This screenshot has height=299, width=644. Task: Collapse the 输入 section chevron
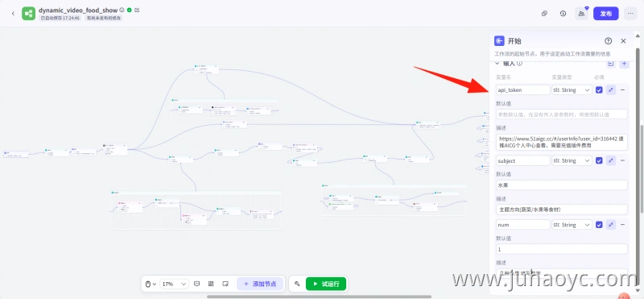[497, 64]
